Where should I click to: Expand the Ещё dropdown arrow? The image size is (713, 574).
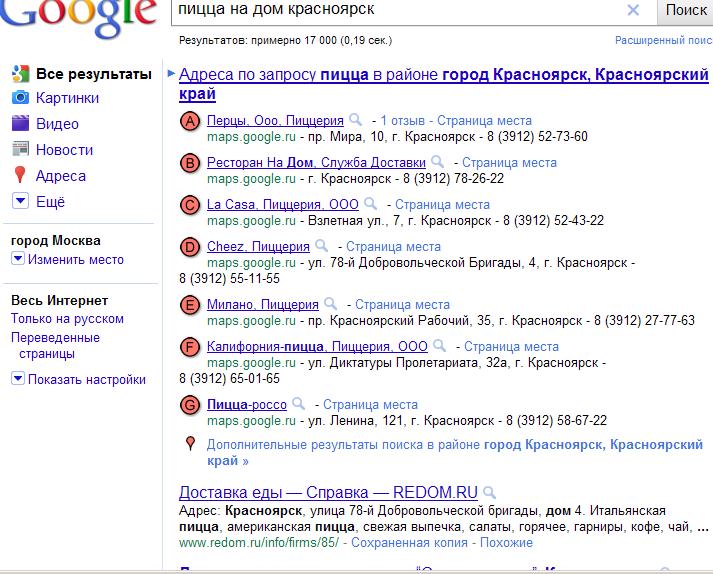(x=20, y=201)
